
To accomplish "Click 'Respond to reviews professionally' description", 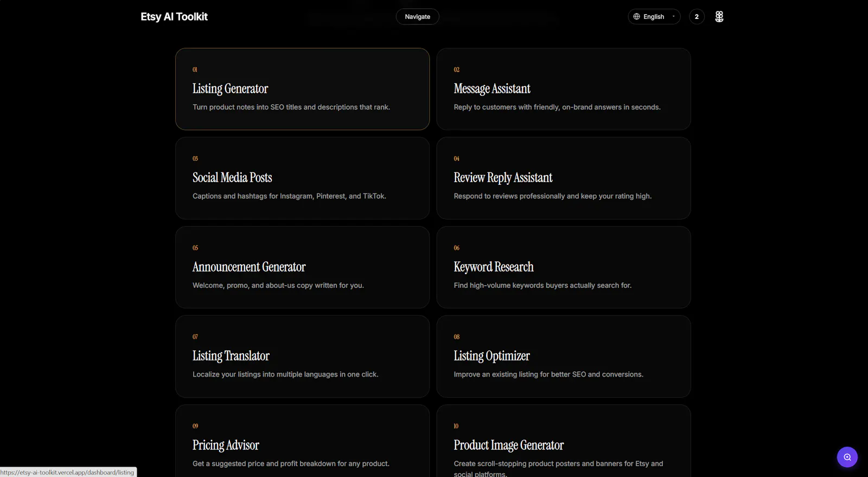I will pos(553,196).
